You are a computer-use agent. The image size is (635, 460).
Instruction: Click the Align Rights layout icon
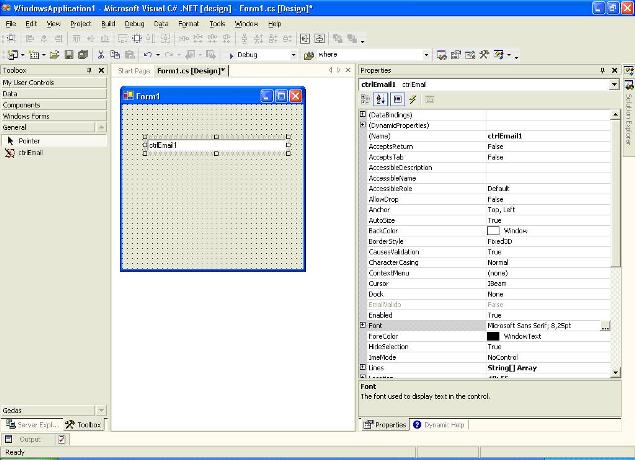pos(58,39)
